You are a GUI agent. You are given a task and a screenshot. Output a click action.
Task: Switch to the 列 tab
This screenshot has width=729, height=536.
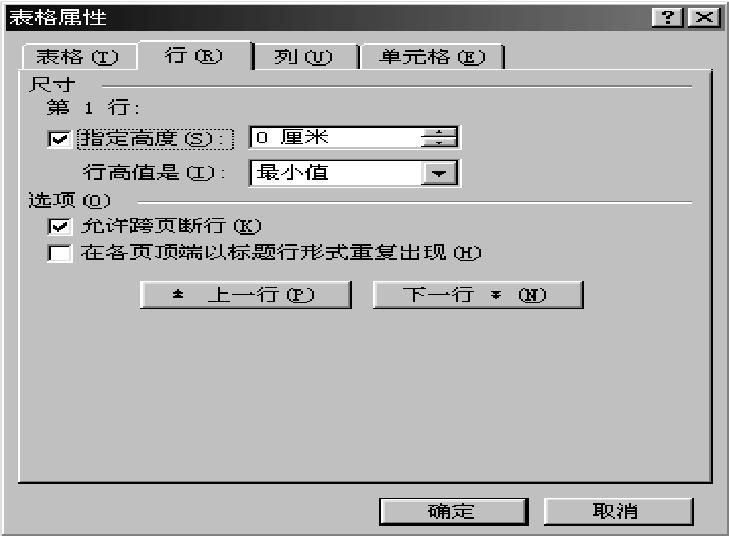click(x=304, y=57)
